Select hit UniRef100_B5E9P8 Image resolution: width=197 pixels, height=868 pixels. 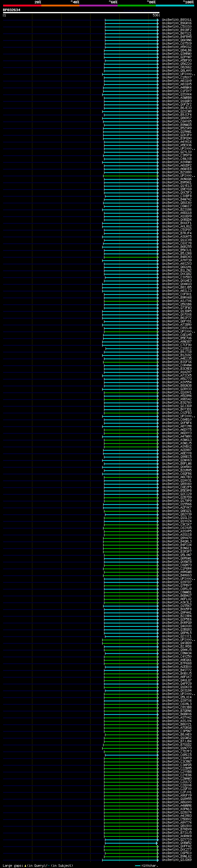(x=176, y=491)
